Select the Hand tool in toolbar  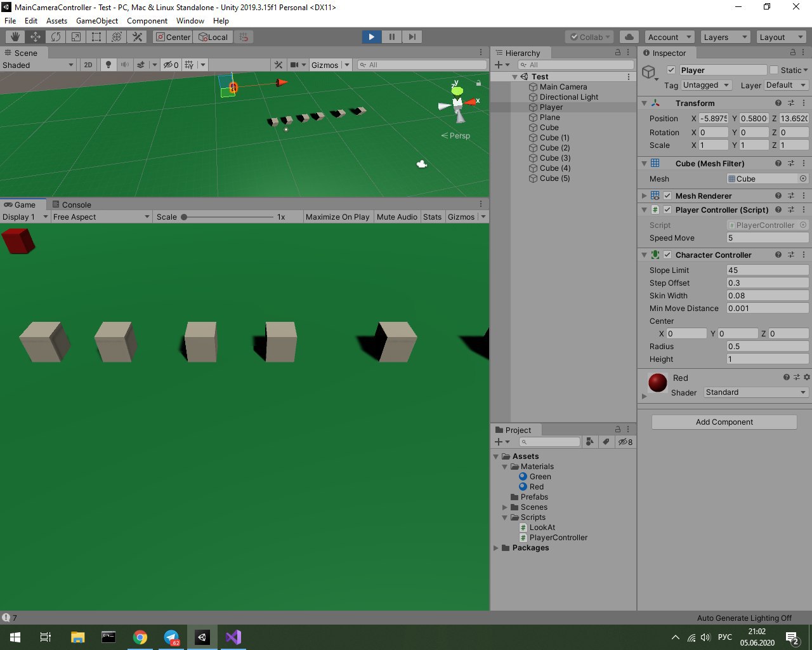point(15,37)
